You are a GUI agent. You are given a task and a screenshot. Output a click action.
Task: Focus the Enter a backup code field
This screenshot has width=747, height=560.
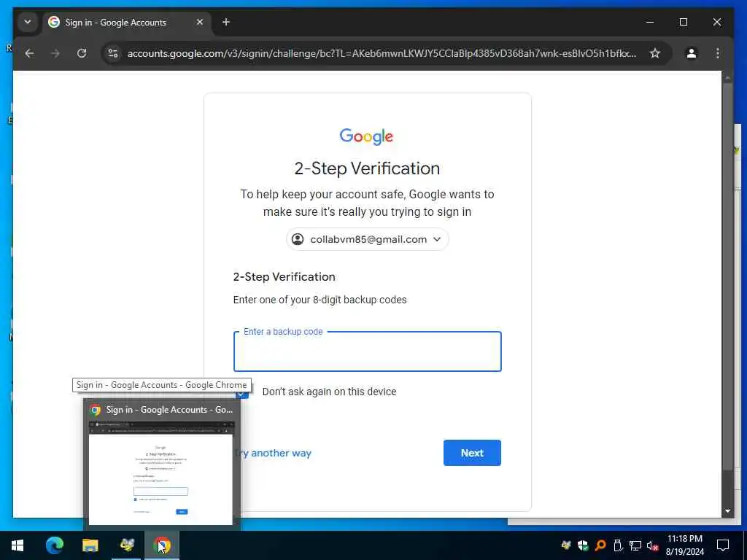coord(368,351)
